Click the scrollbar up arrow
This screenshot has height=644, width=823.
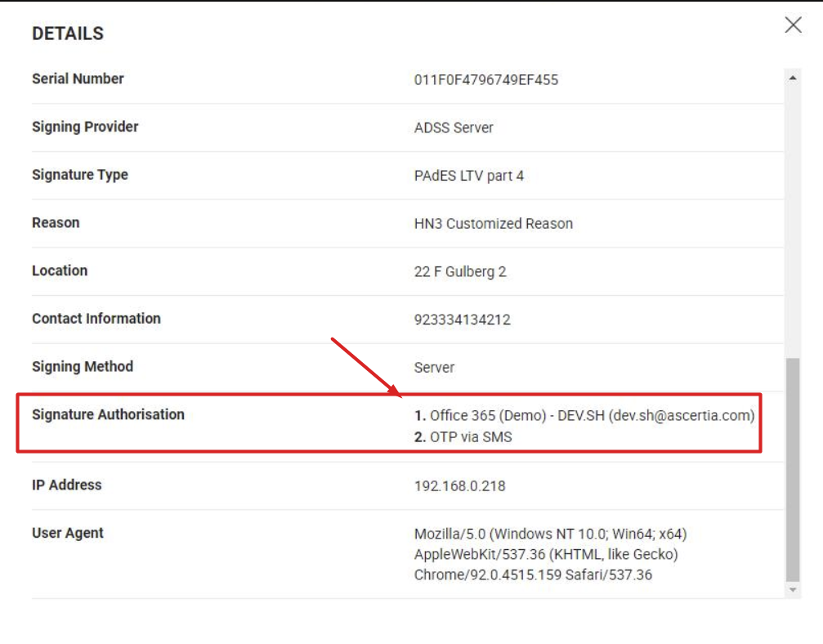792,78
